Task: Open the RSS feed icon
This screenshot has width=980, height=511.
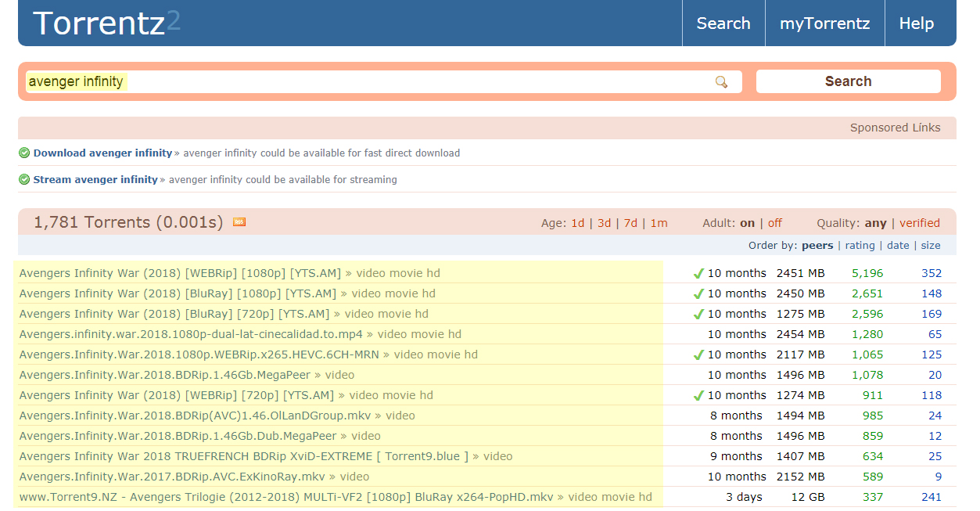Action: pyautogui.click(x=239, y=222)
